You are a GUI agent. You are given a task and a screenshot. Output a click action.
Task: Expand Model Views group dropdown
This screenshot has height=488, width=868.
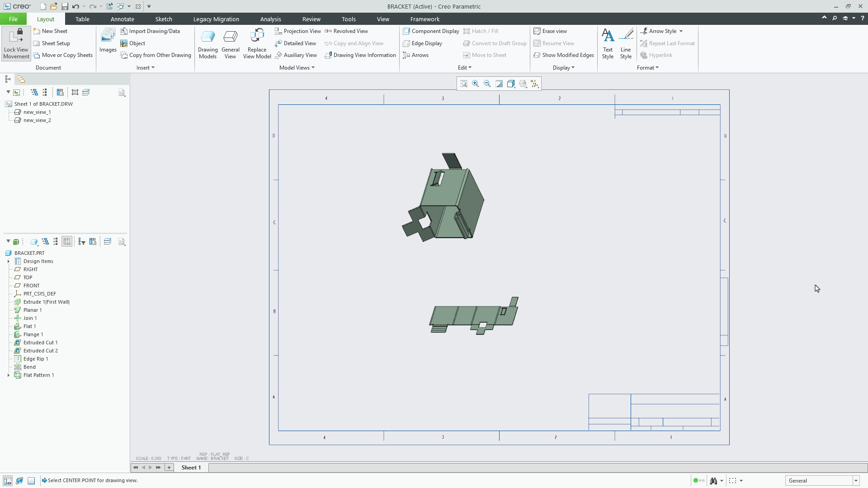click(297, 68)
